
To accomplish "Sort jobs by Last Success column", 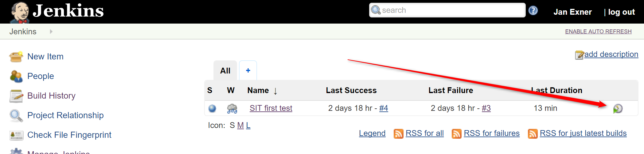I will coord(351,91).
